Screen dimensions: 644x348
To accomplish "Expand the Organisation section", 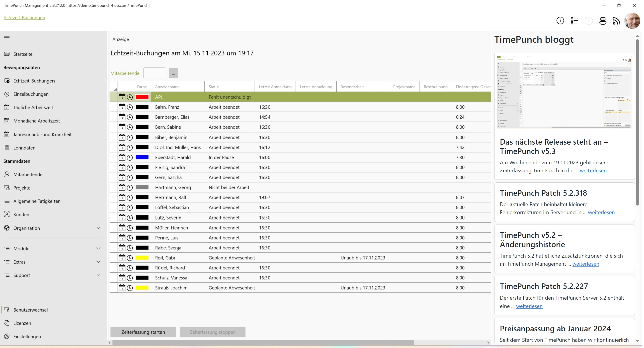I will pyautogui.click(x=98, y=228).
